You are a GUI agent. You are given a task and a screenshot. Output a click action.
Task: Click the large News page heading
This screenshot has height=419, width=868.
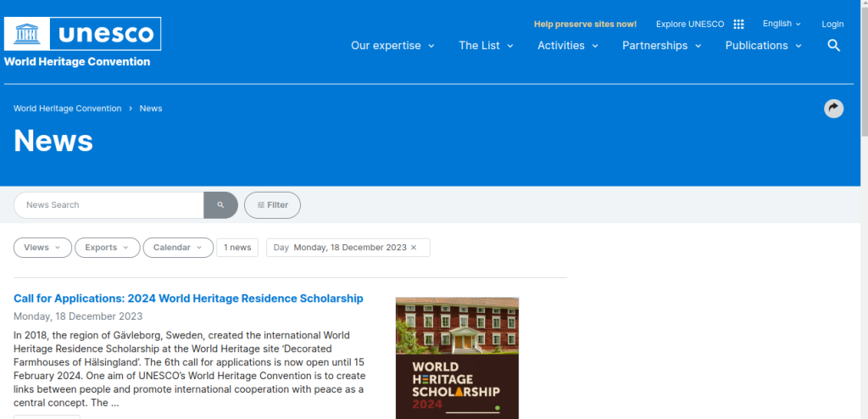pyautogui.click(x=53, y=140)
